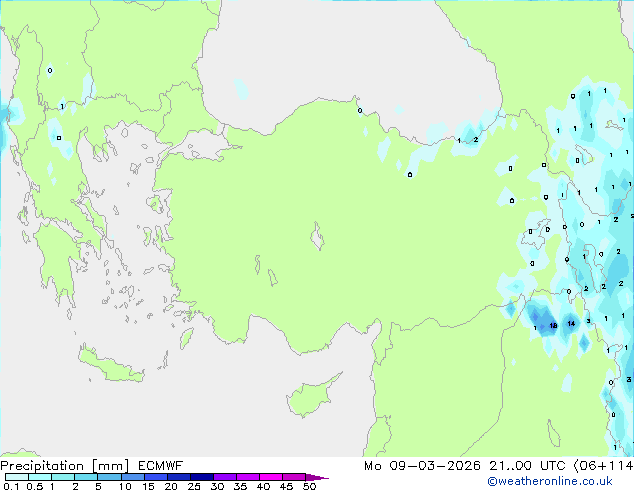Viewport: 634px width, 490px height.
Task: Click the '40' legend scale label
Action: 263,486
